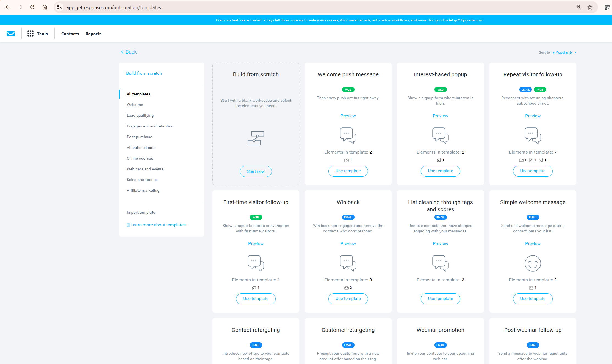Click the GetResponse envelope logo
The width and height of the screenshot is (612, 364).
pyautogui.click(x=11, y=33)
